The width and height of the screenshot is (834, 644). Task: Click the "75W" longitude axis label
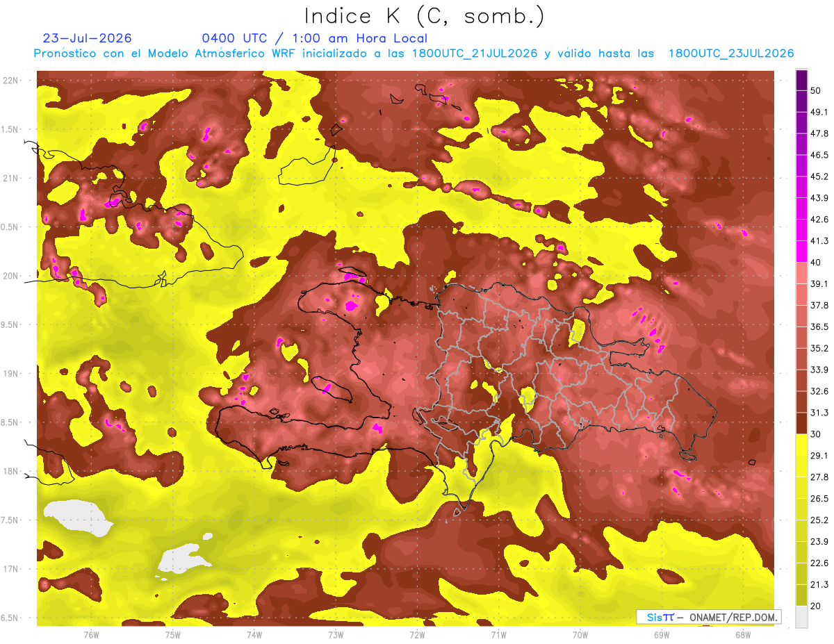[x=172, y=635]
